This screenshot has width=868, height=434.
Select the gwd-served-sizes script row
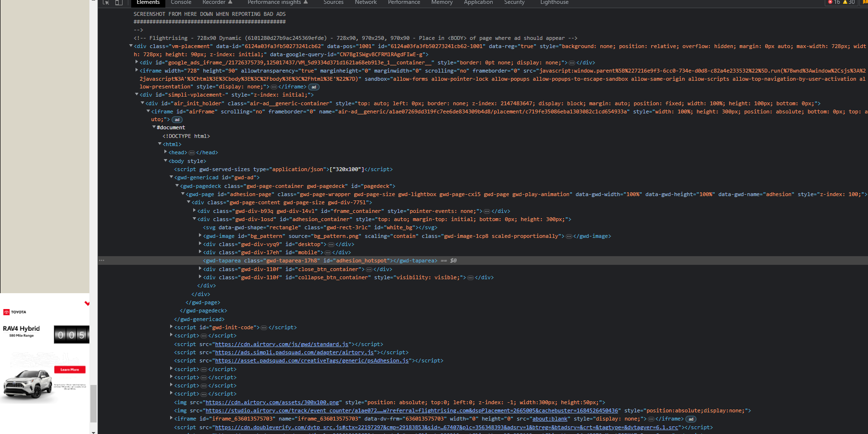click(283, 170)
